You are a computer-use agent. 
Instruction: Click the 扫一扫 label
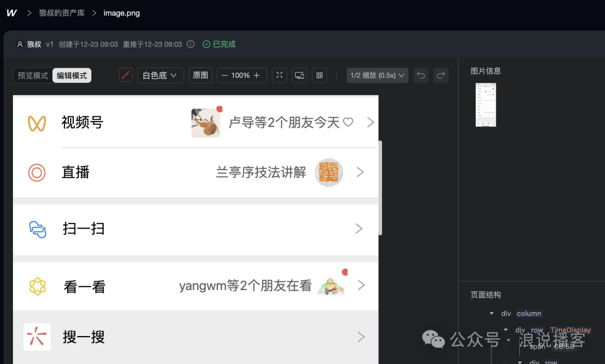83,228
